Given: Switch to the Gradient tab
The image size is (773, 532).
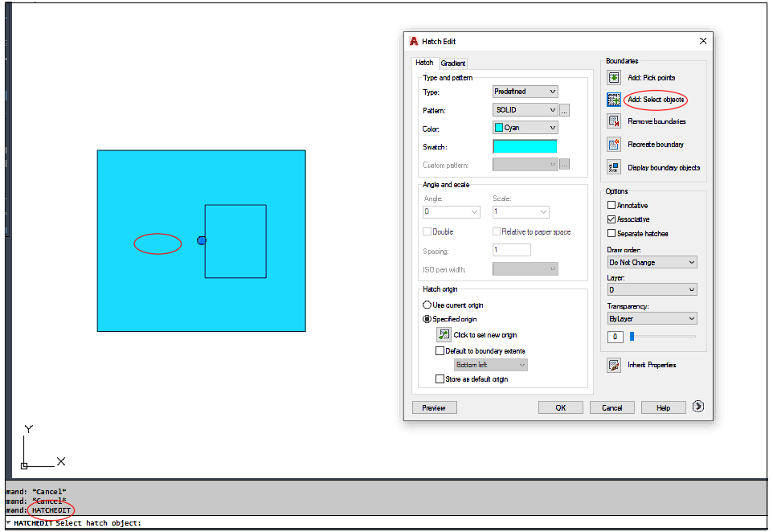Looking at the screenshot, I should click(x=452, y=63).
